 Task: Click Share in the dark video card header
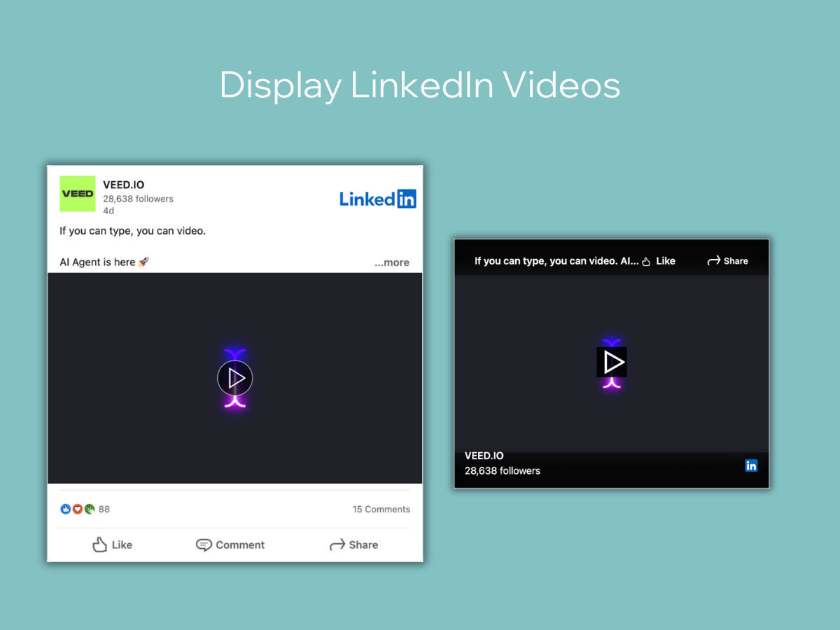(728, 260)
